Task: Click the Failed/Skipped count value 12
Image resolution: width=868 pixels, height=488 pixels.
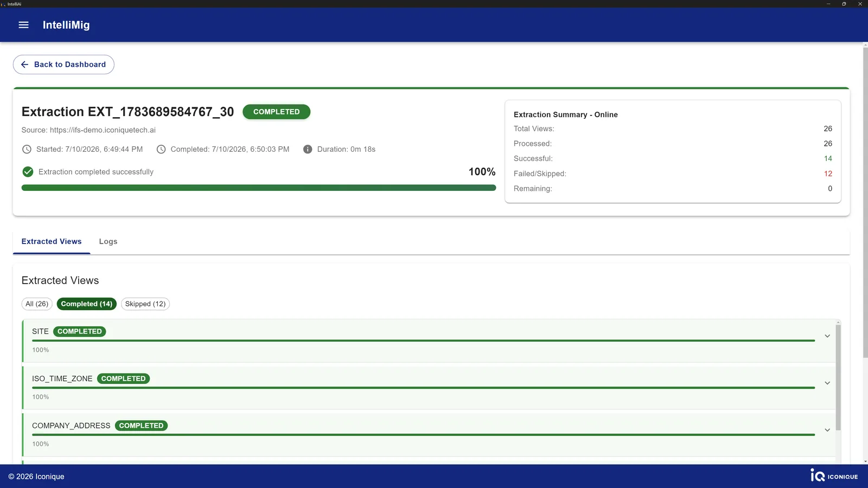Action: click(828, 174)
